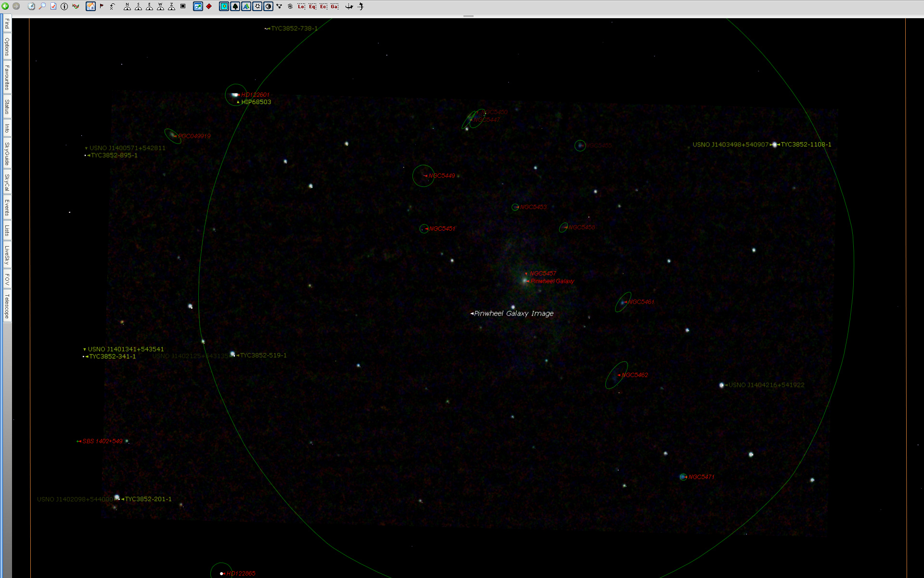This screenshot has height=578, width=924.
Task: Open the Events side tab
Action: click(7, 207)
